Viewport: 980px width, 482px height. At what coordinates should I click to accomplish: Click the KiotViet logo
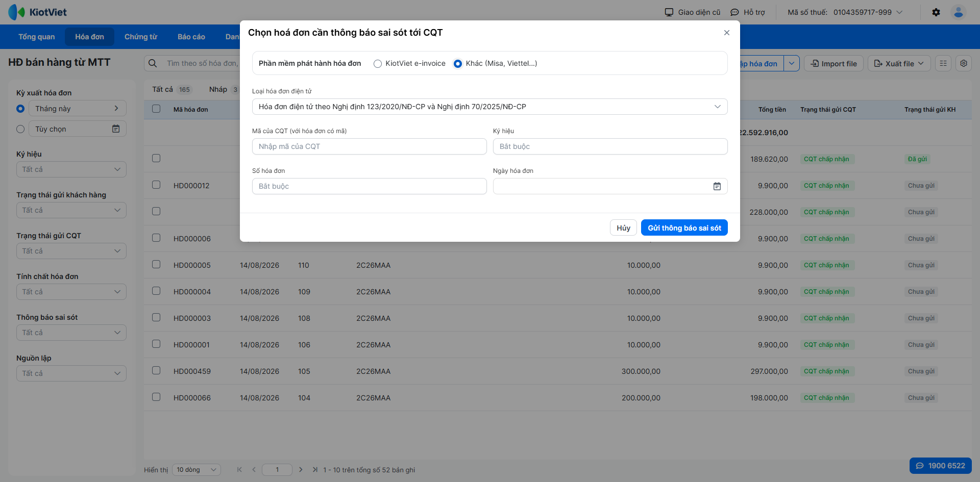tap(37, 12)
